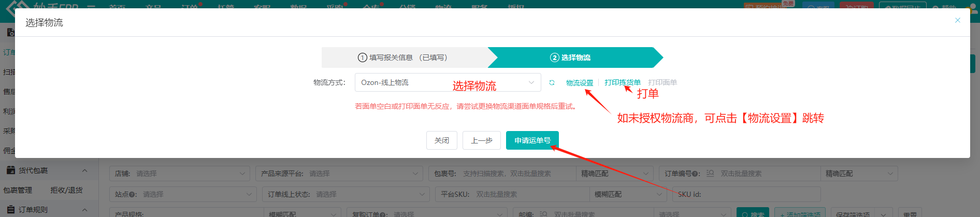Click the 打印拣货单 link
The width and height of the screenshot is (980, 217).
tap(622, 82)
